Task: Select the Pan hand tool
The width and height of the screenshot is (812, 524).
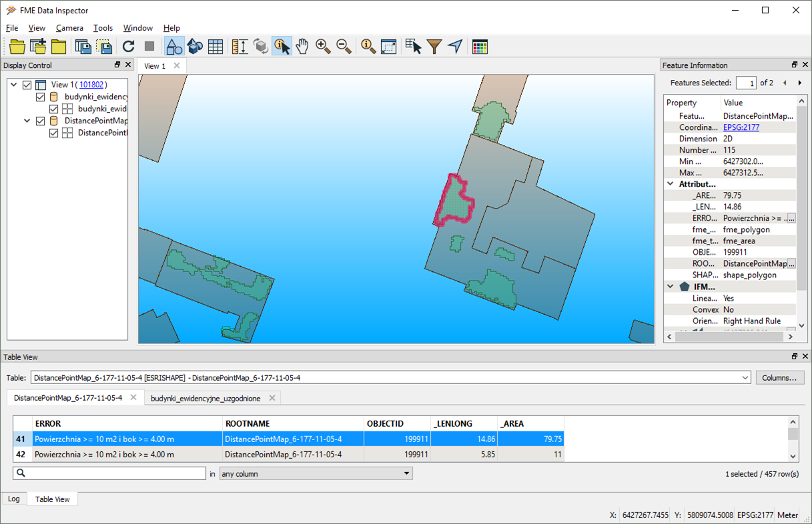Action: (x=302, y=46)
